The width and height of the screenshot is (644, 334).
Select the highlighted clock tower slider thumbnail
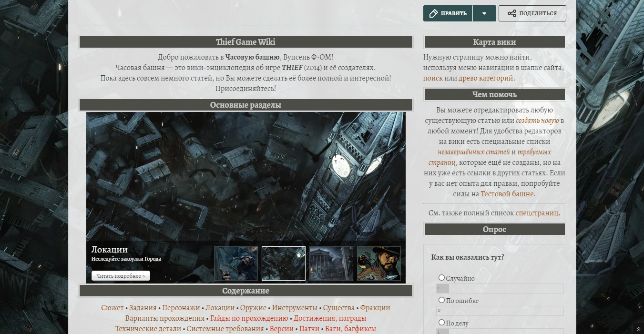pyautogui.click(x=284, y=263)
